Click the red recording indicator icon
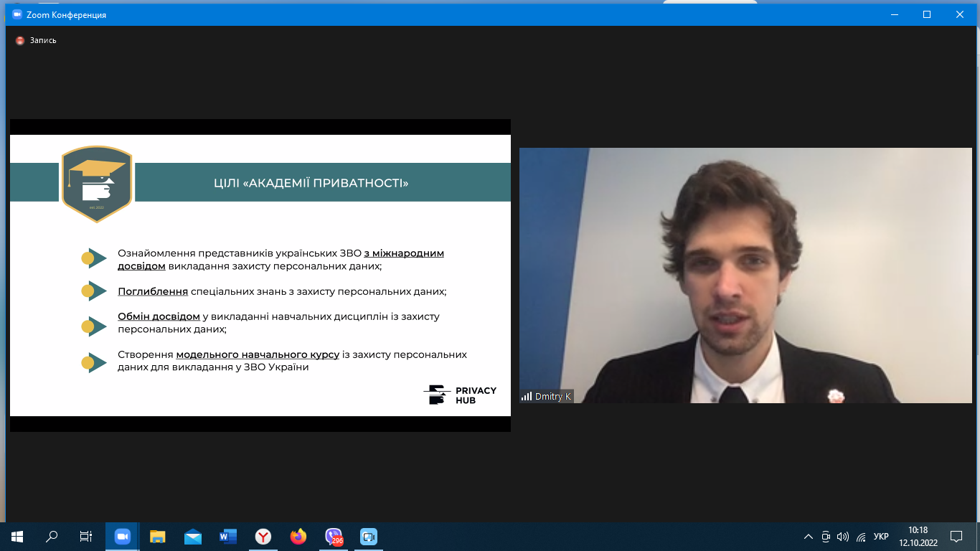This screenshot has height=551, width=980. click(x=20, y=40)
